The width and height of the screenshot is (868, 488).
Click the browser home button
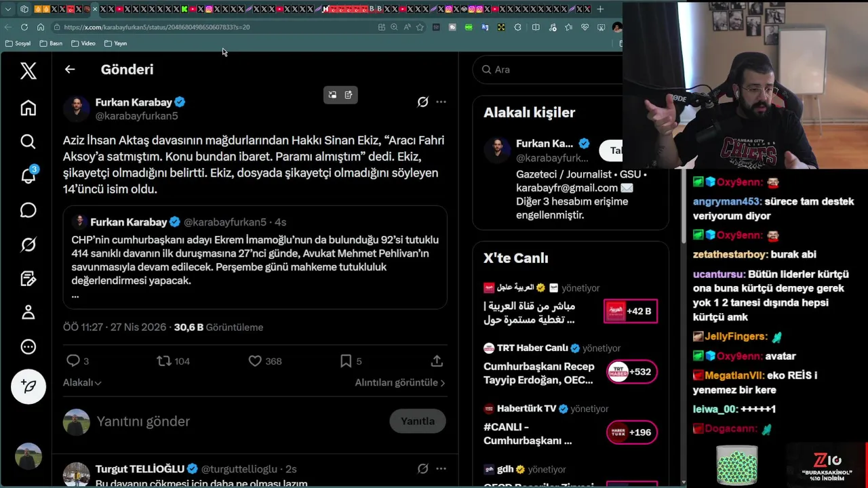click(x=41, y=27)
